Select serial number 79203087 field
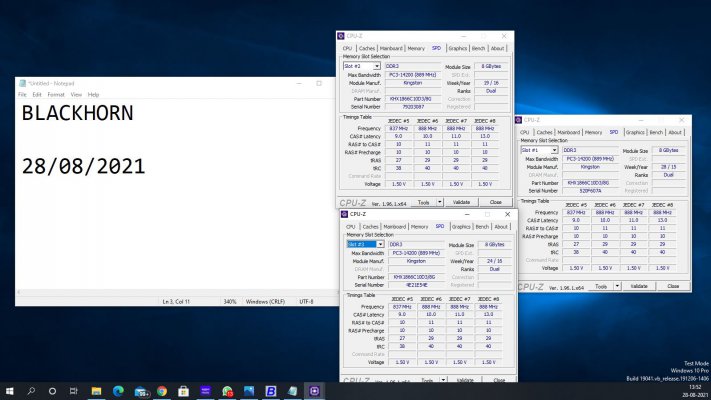The height and width of the screenshot is (400, 711). pyautogui.click(x=413, y=107)
